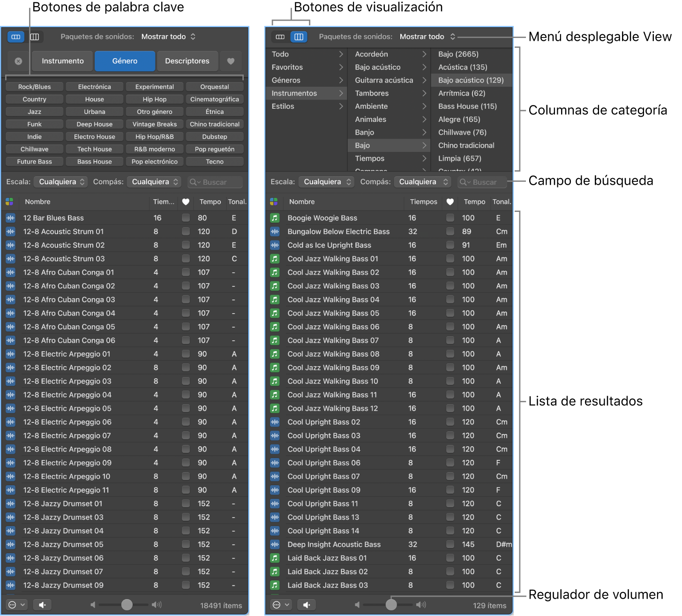This screenshot has height=616, width=682.
Task: Select button view icon in right loop browser
Action: tap(280, 37)
